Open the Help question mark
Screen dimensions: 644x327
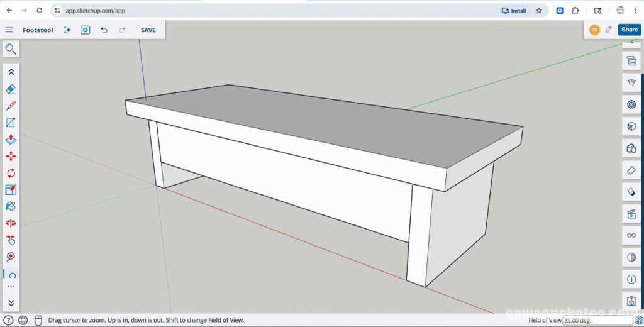[x=9, y=321]
